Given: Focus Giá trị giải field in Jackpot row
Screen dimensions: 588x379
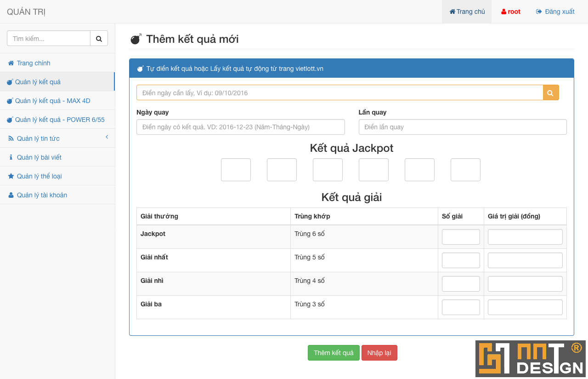Looking at the screenshot, I should pos(525,237).
